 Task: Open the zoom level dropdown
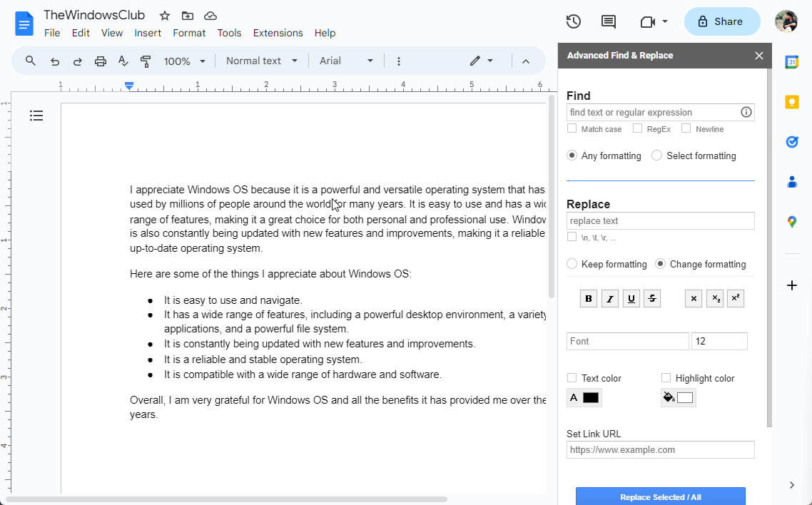184,61
